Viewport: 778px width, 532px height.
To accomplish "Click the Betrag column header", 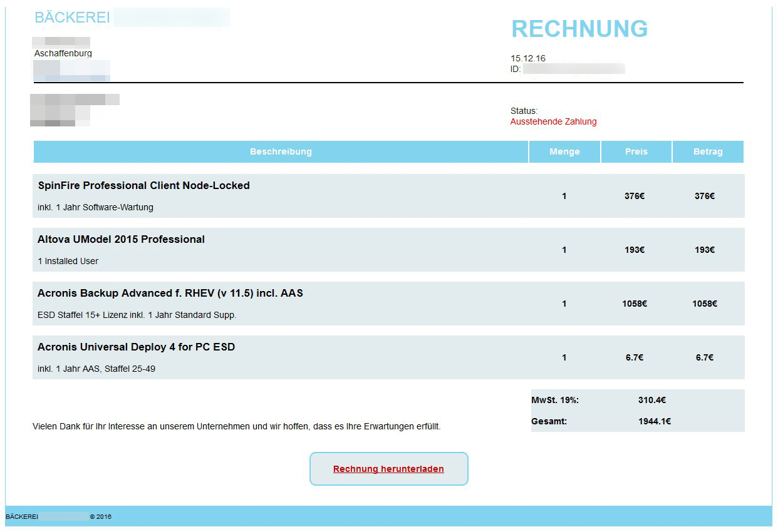I will [708, 151].
